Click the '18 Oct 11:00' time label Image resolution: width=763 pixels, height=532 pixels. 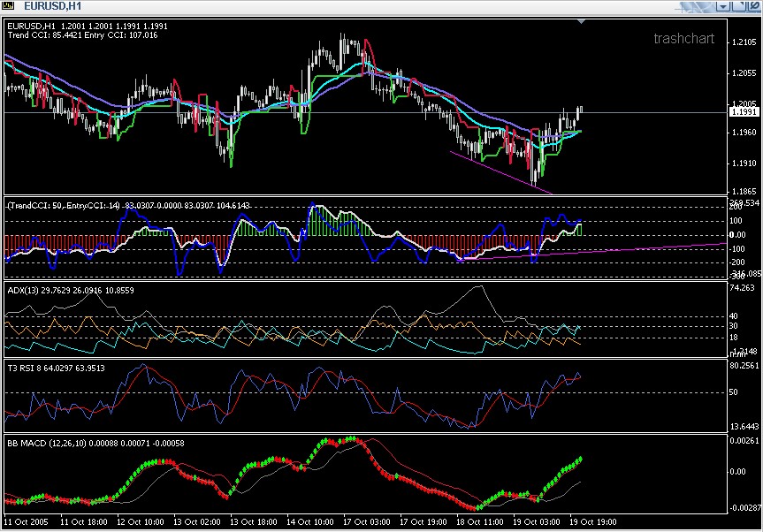(479, 522)
